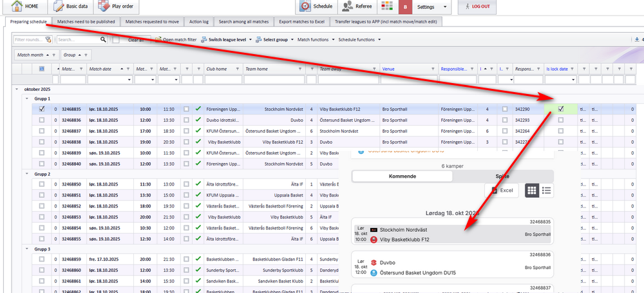Check the selection box for match 32468850
This screenshot has height=293, width=644.
pos(41,185)
